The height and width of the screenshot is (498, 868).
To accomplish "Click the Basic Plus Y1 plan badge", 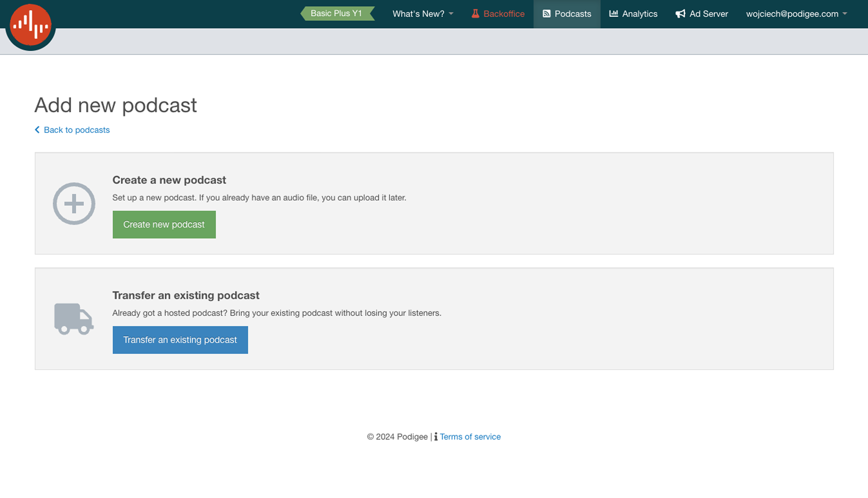I will pos(337,13).
